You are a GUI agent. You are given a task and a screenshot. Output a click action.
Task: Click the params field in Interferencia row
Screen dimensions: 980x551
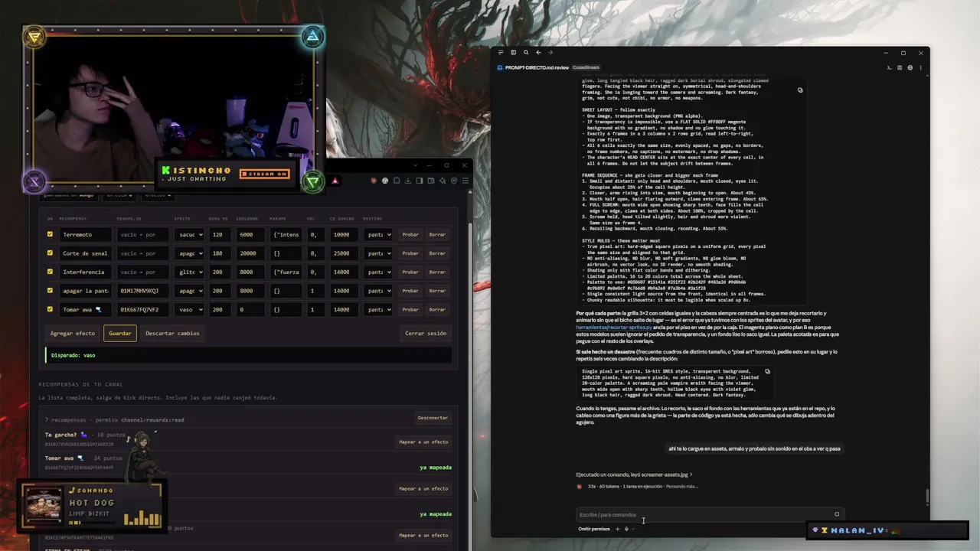click(288, 272)
